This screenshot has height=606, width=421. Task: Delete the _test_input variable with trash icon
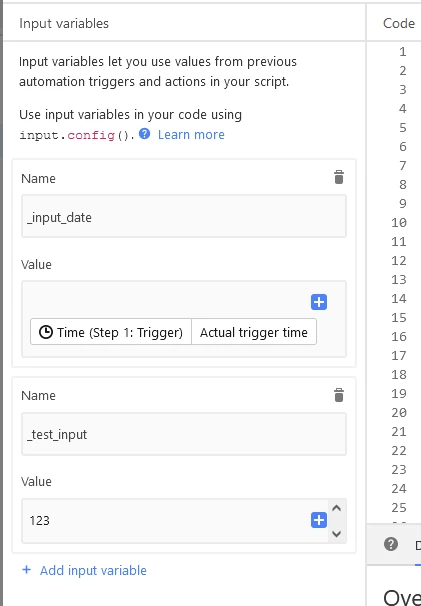[x=339, y=395]
